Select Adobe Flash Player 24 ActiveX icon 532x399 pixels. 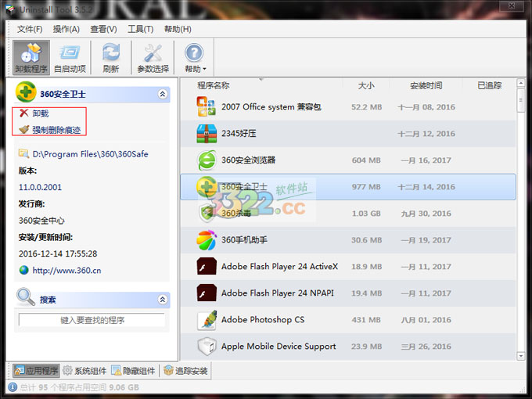click(x=207, y=266)
